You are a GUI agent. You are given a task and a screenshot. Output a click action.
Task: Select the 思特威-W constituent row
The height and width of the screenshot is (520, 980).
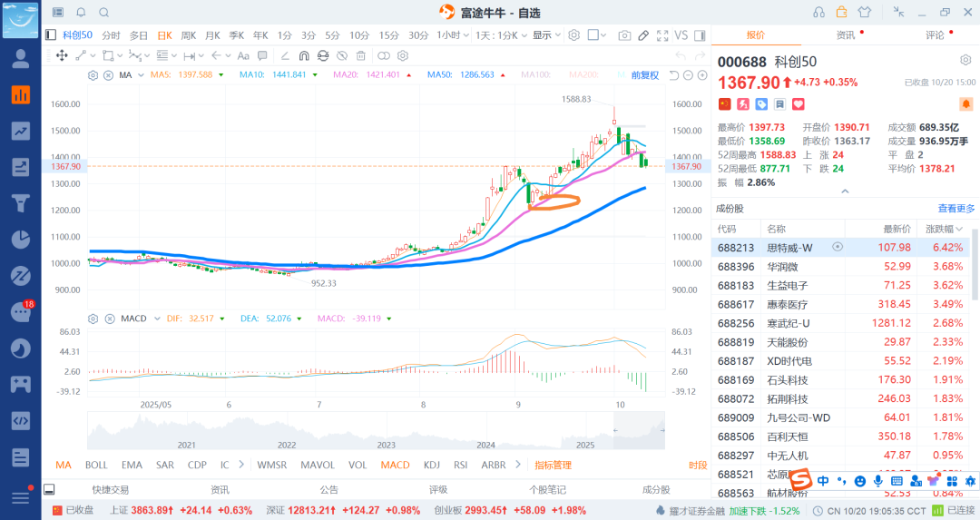840,248
